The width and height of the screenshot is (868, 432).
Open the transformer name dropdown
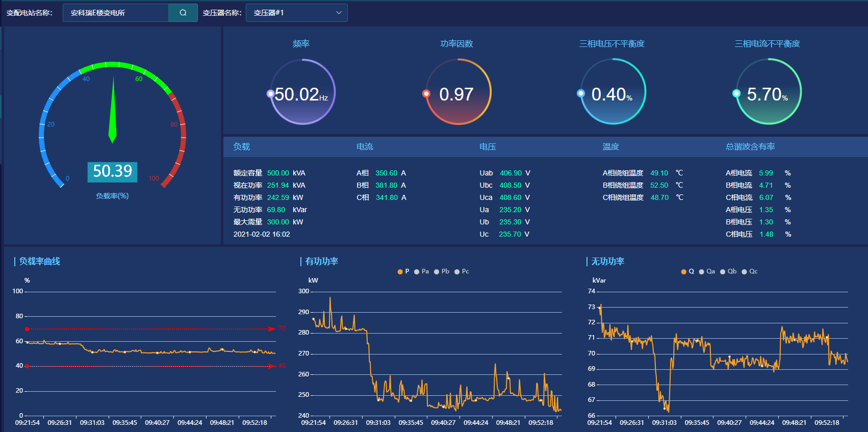[296, 13]
